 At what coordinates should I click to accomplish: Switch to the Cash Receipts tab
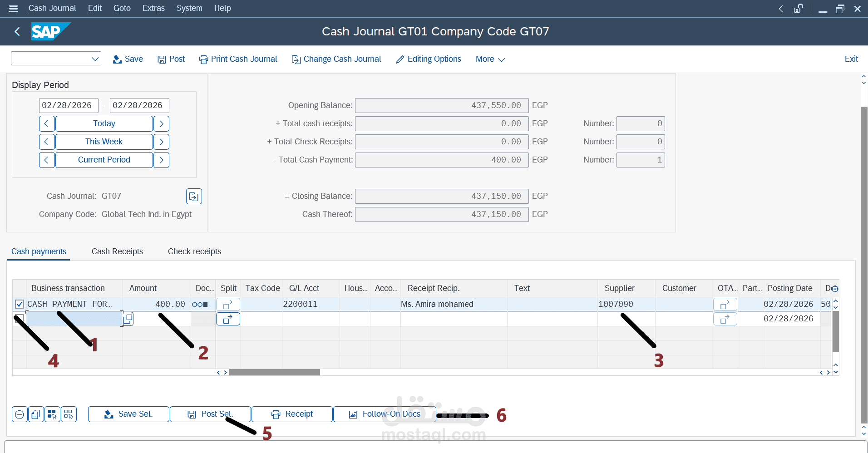[x=117, y=251]
